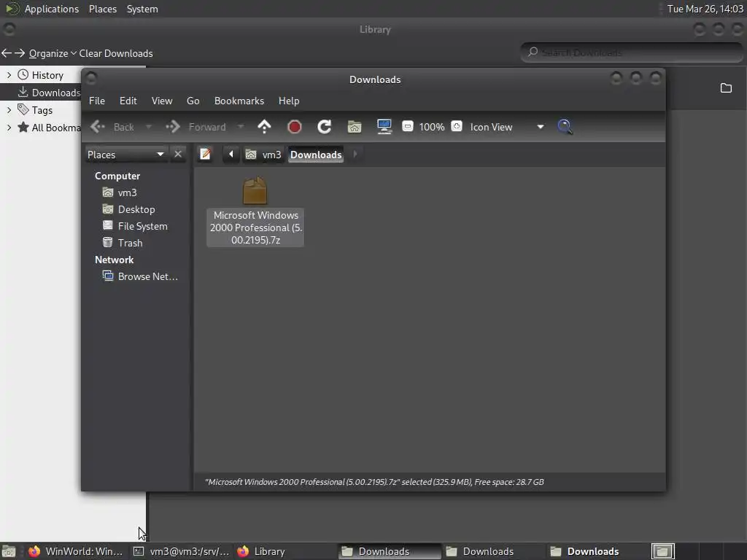The width and height of the screenshot is (747, 560).
Task: Click the red Stop loading icon
Action: [x=295, y=127]
